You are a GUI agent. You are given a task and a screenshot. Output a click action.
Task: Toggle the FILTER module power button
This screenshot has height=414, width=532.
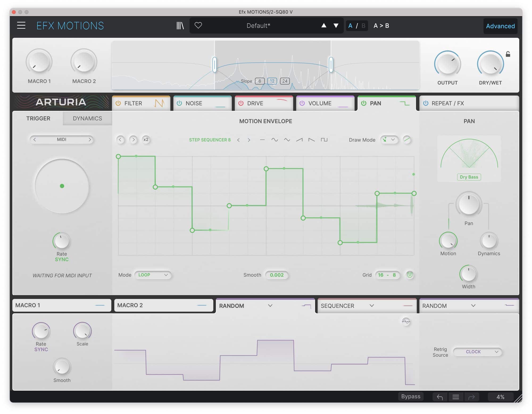[x=118, y=103]
